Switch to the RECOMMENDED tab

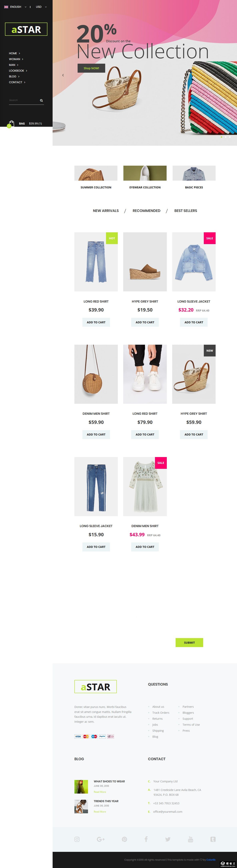click(x=147, y=211)
